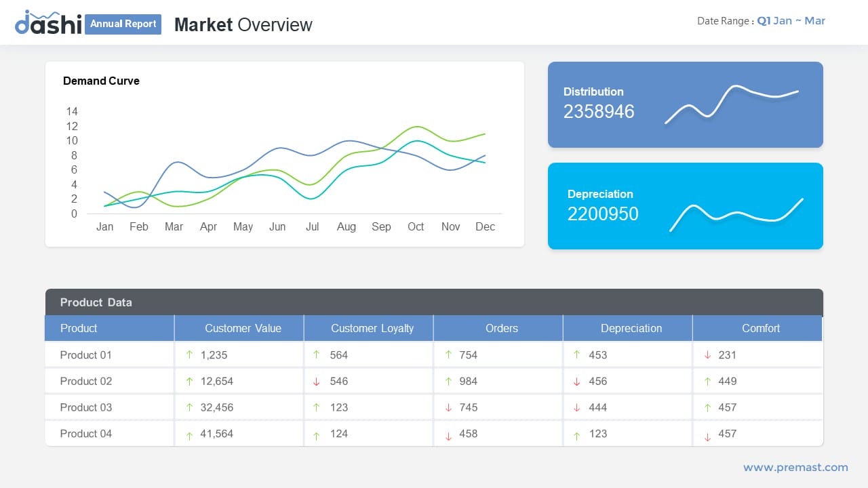Click the May label on the chart axis
Image resolution: width=868 pixels, height=488 pixels.
[243, 226]
